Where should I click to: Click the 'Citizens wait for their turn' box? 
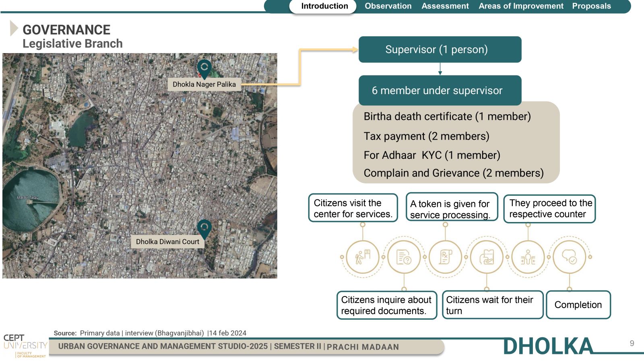pyautogui.click(x=493, y=305)
